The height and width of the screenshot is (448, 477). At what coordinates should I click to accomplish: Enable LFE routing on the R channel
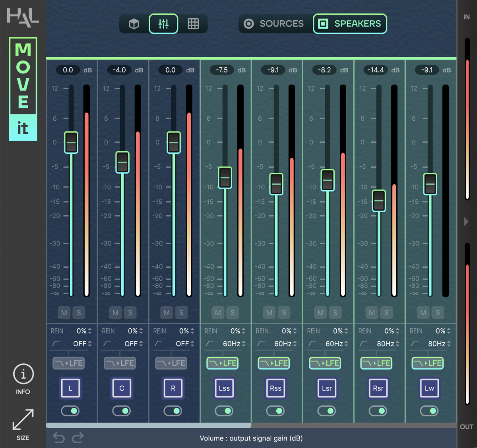(x=171, y=363)
